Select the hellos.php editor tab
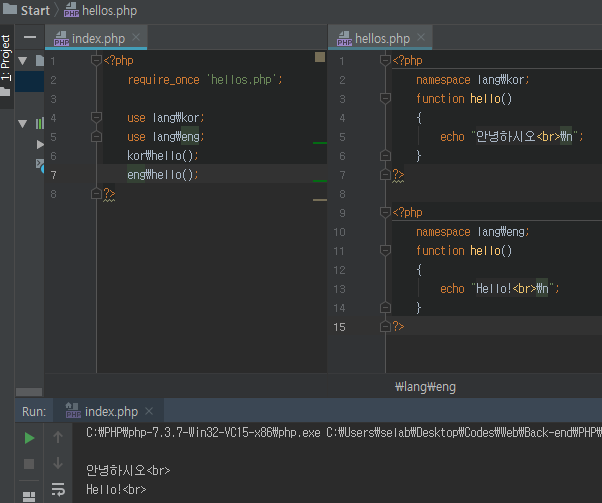This screenshot has height=503, width=602. 381,38
